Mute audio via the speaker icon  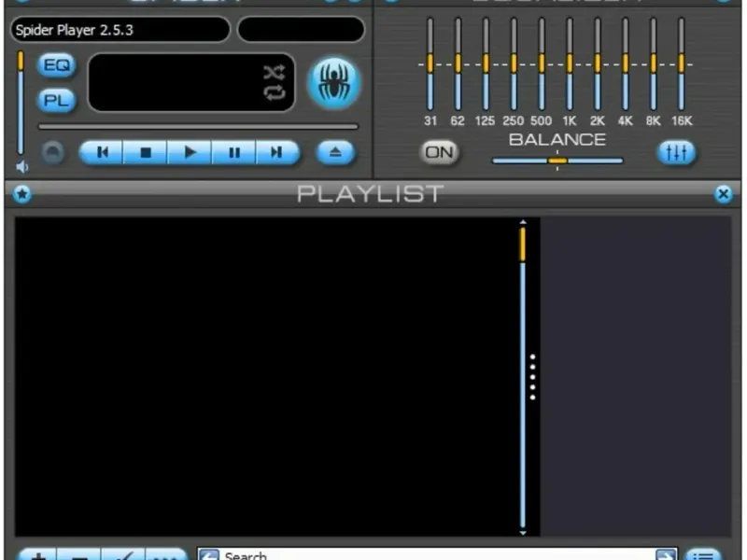tap(21, 167)
